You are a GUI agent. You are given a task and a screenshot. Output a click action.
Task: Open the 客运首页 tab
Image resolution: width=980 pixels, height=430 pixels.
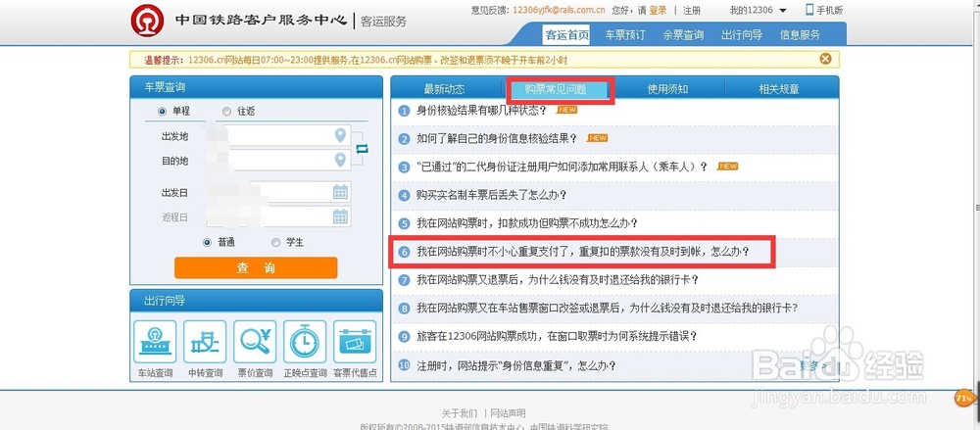pos(566,35)
